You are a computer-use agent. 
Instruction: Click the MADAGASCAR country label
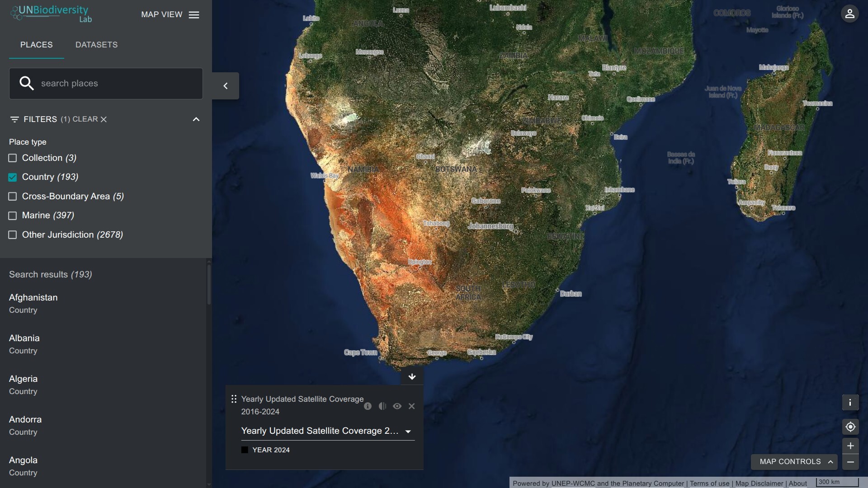[x=779, y=128]
